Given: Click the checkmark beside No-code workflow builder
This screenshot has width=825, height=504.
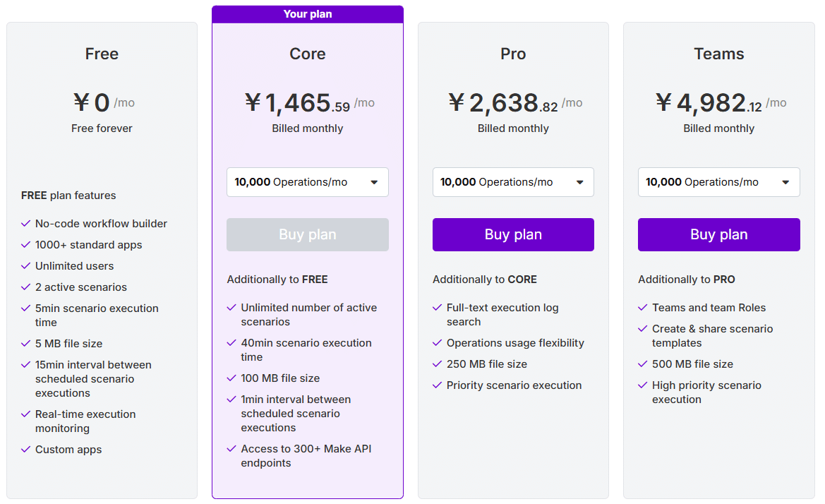Looking at the screenshot, I should pos(25,224).
